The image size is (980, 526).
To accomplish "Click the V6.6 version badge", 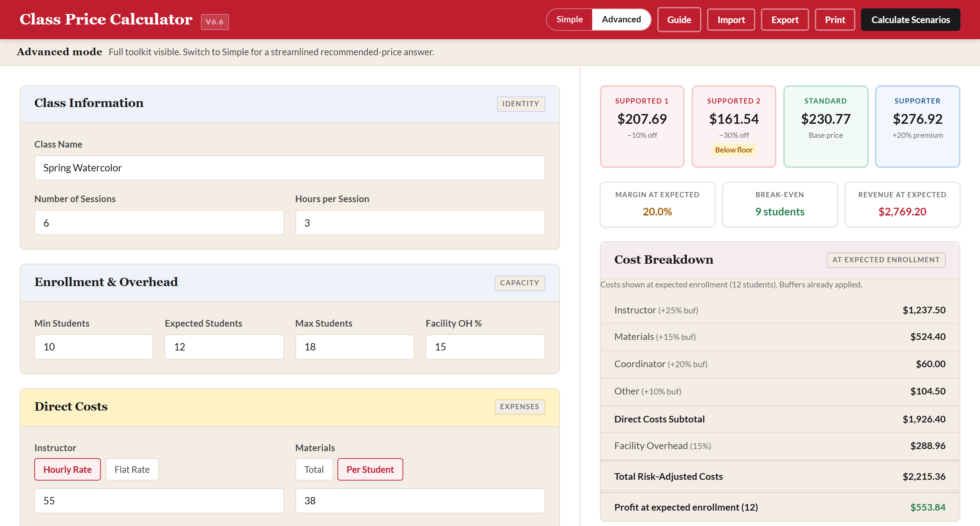I will [x=215, y=22].
